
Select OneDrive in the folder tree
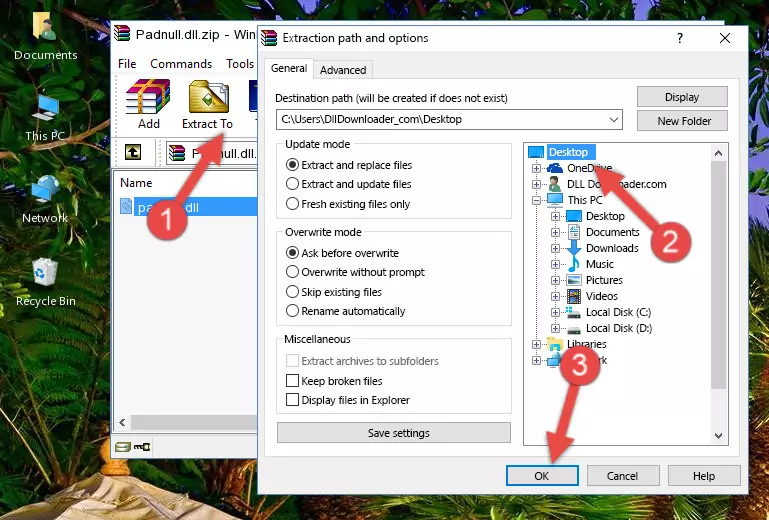[589, 168]
